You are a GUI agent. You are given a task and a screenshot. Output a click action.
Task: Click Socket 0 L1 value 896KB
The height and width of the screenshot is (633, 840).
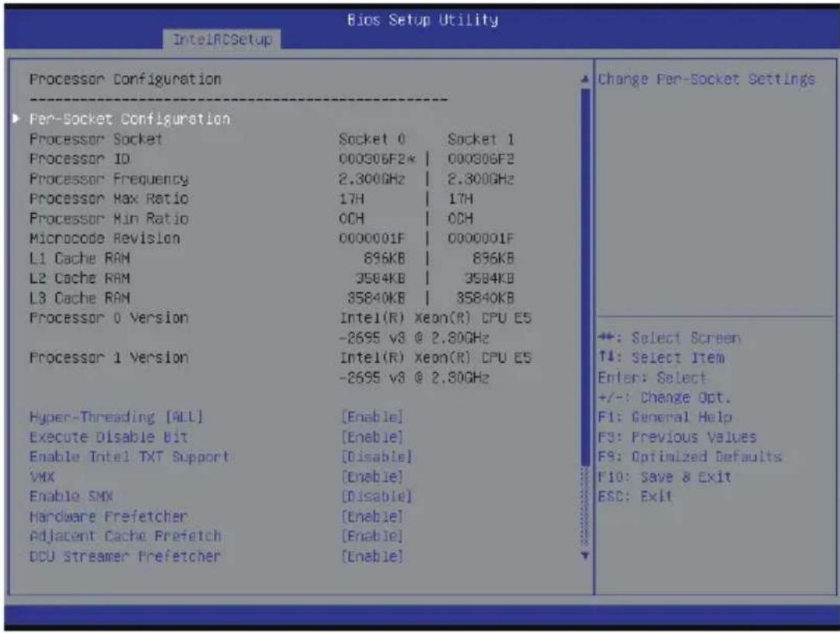coord(384,258)
